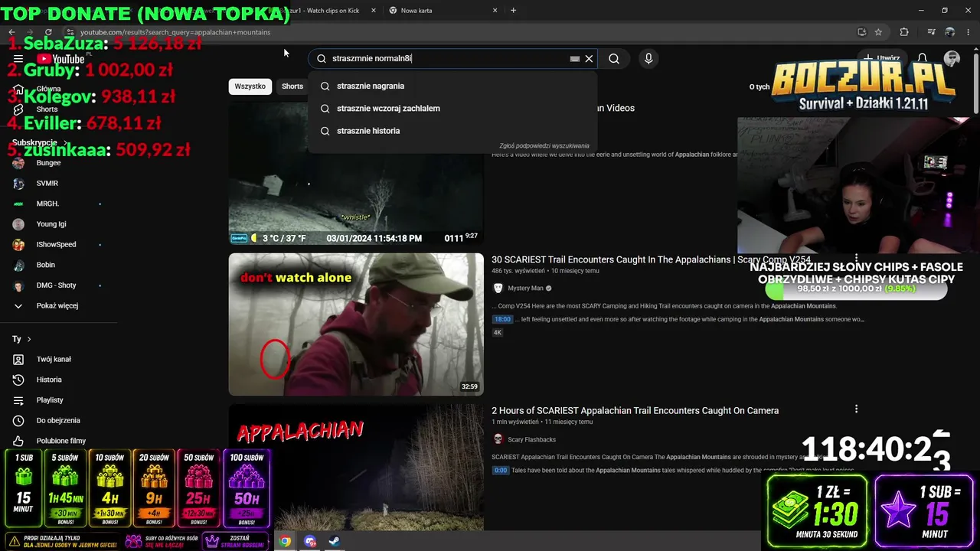Expand Pokaż więcej subscriptions list
This screenshot has width=980, height=551.
pyautogui.click(x=57, y=306)
